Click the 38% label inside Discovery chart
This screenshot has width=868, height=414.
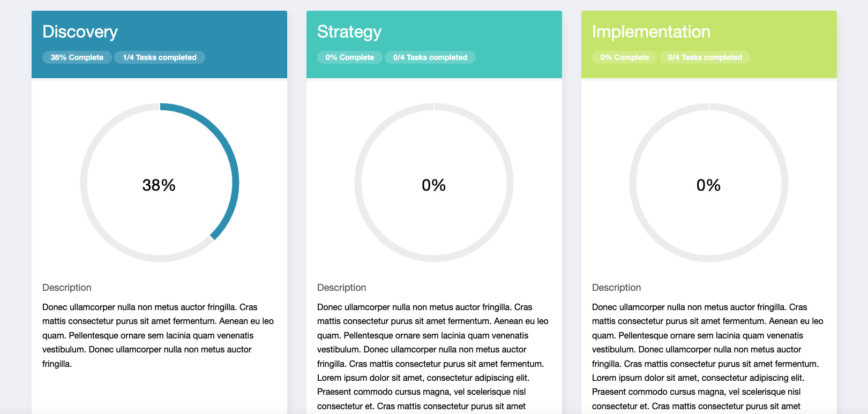[x=159, y=185]
